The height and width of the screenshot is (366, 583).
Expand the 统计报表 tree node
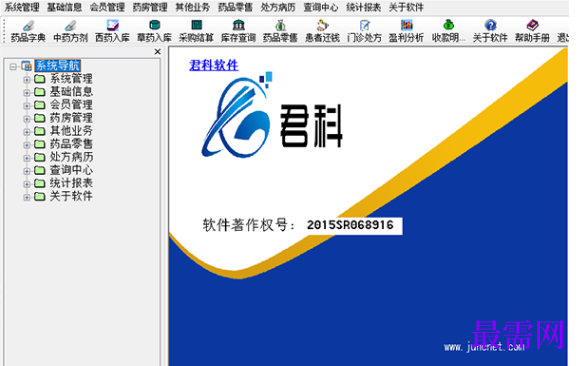click(x=27, y=184)
